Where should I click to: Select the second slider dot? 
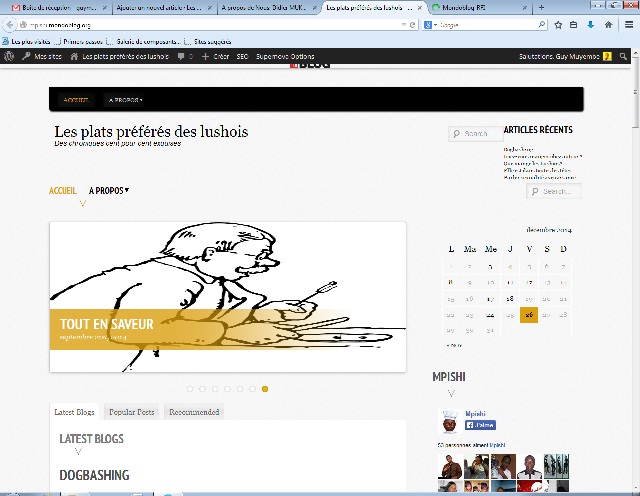202,389
